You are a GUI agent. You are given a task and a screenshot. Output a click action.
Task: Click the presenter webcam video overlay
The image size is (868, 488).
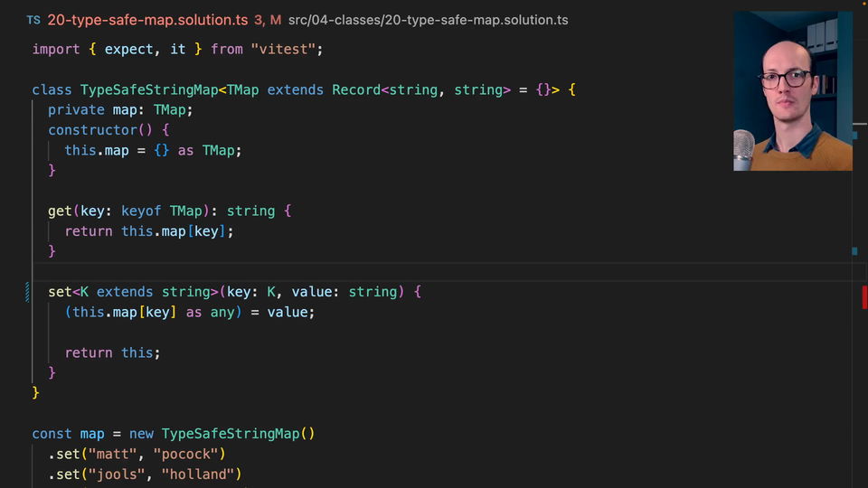(x=792, y=90)
